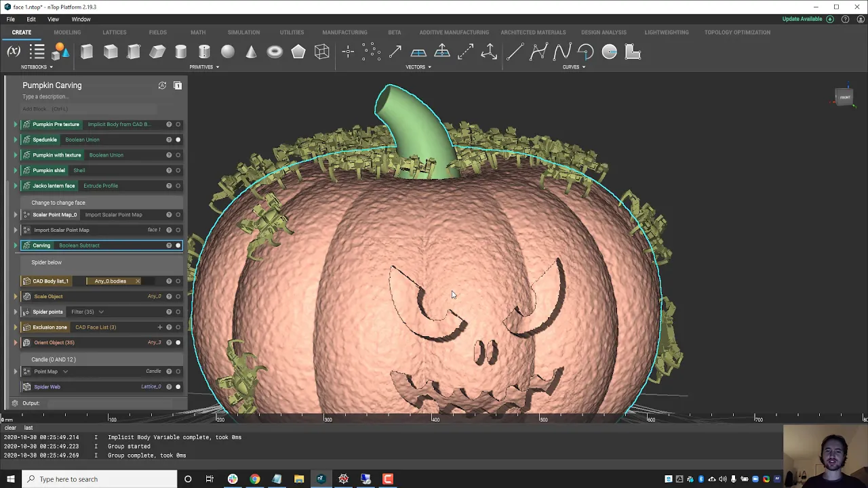Open the Primitives group dropdown
The height and width of the screenshot is (488, 868).
point(204,67)
